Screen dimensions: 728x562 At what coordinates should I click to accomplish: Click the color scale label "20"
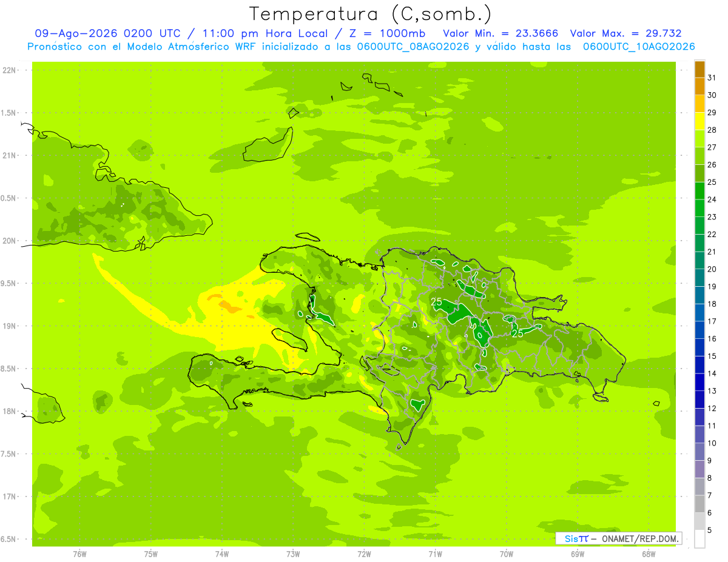(x=712, y=269)
